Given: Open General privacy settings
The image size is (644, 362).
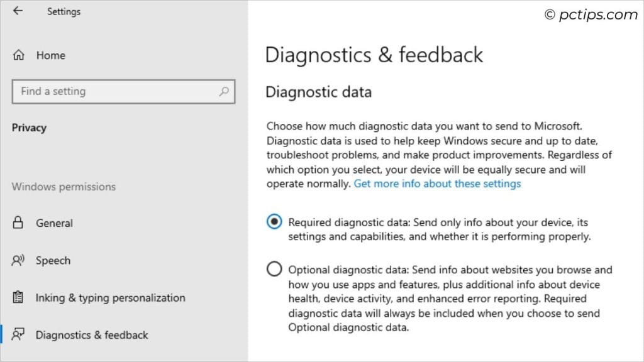Looking at the screenshot, I should [54, 222].
